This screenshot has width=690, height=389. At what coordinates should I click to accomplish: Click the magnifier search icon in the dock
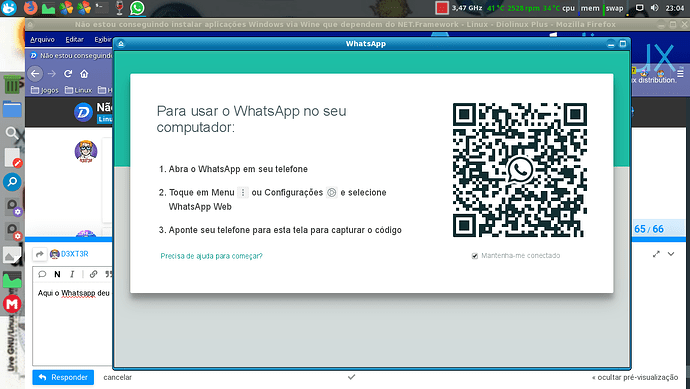point(12,133)
